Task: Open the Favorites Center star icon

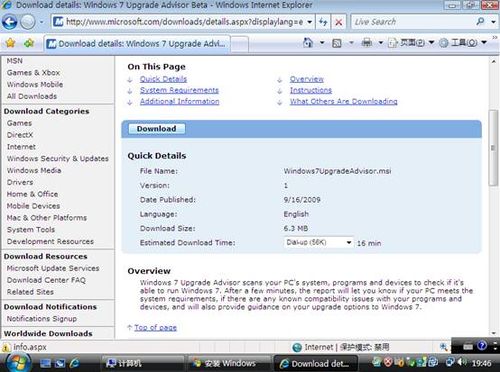Action: click(11, 43)
